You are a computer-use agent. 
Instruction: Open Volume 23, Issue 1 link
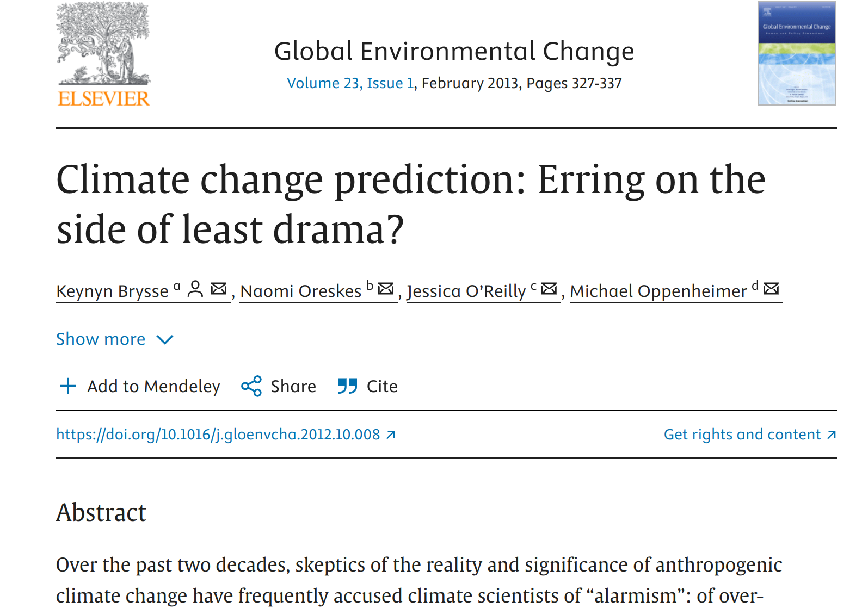(x=350, y=83)
